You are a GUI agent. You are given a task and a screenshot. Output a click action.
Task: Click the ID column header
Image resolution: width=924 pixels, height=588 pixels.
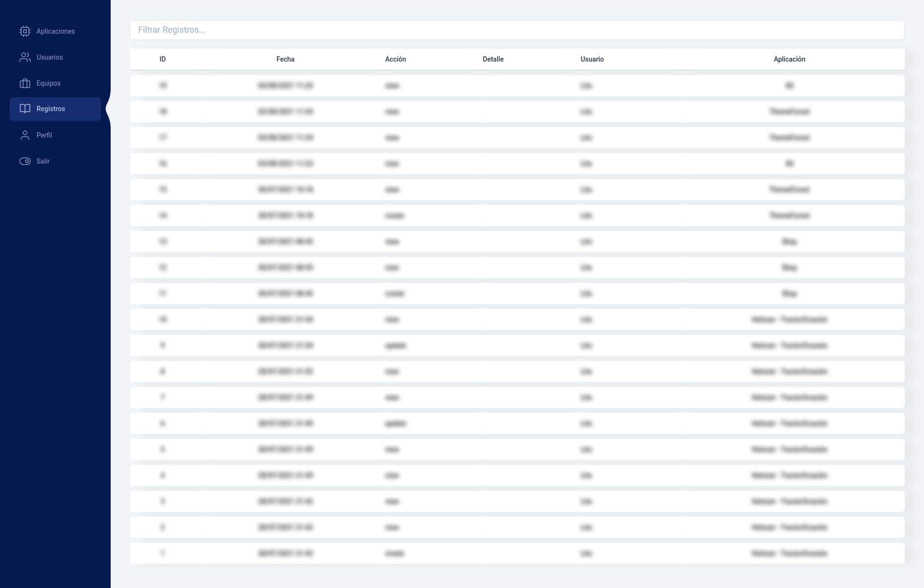(163, 59)
